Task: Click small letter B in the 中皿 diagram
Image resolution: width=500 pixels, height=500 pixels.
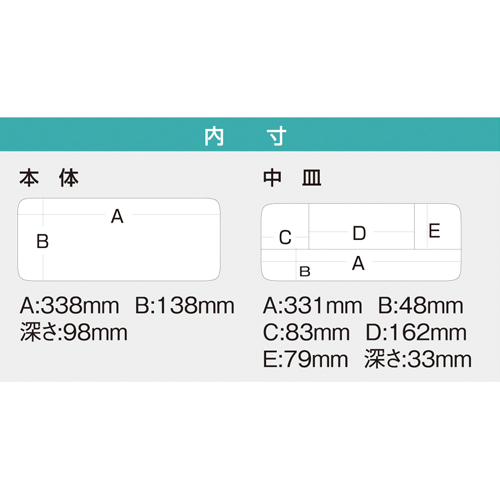Action: point(305,272)
